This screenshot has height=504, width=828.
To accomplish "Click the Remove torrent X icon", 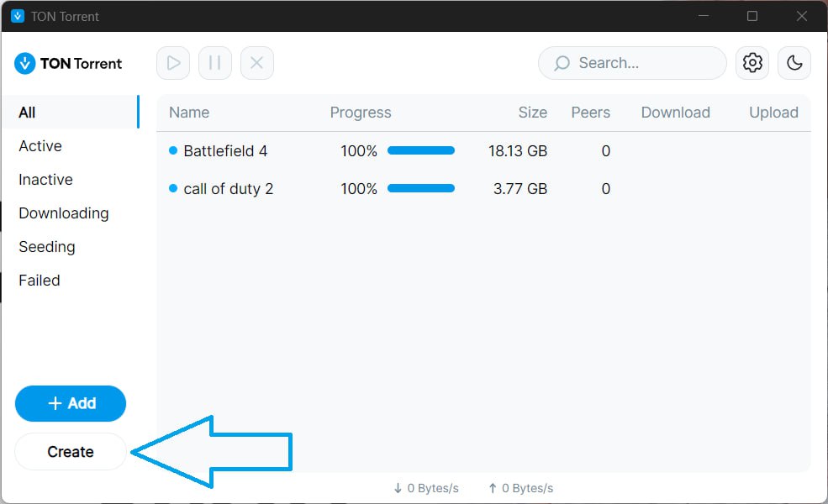I will pyautogui.click(x=257, y=63).
